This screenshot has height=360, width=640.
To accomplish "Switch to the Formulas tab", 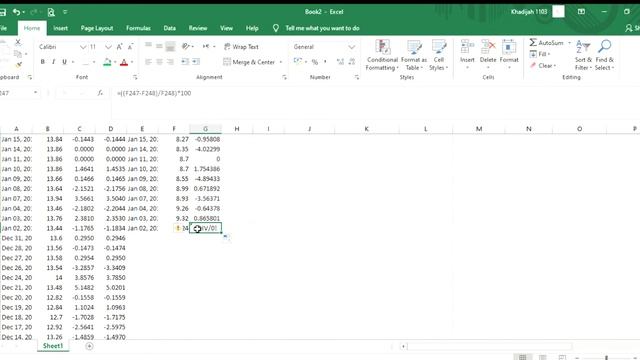I will [x=138, y=28].
